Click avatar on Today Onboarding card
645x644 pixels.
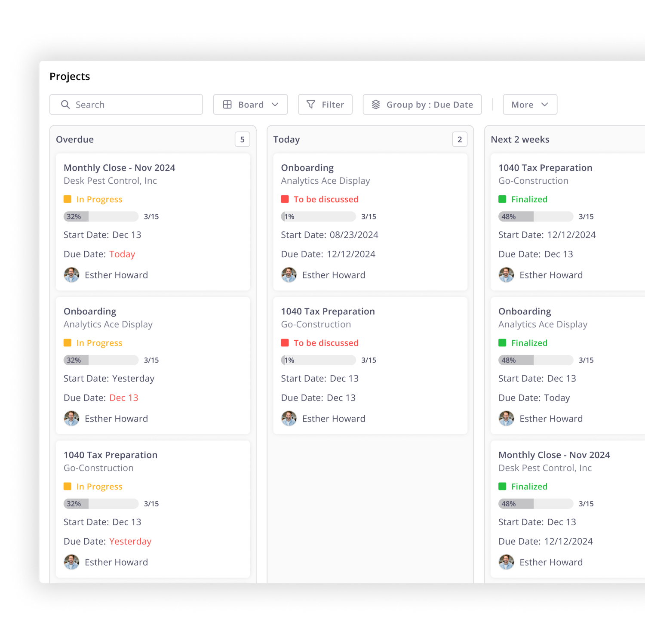(x=289, y=275)
